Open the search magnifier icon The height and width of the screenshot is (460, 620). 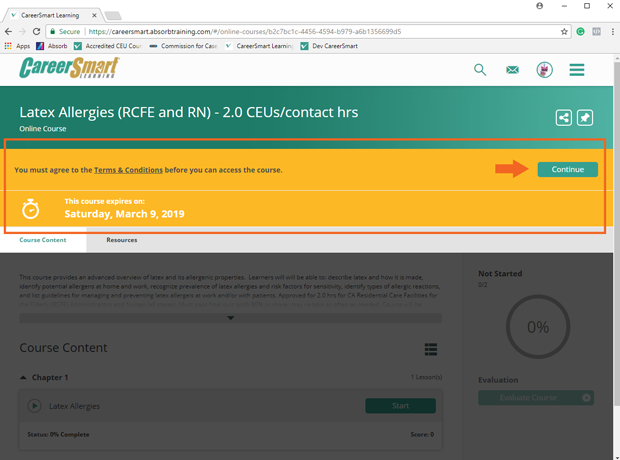point(480,70)
